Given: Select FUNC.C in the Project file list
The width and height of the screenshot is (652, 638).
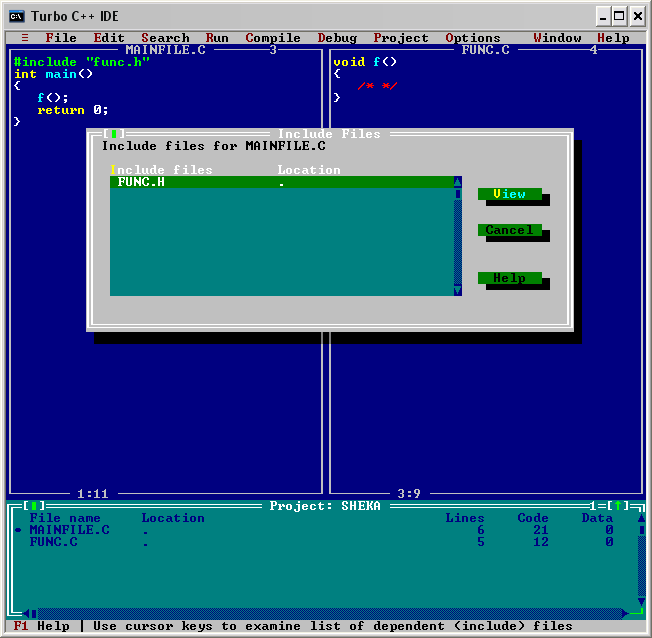Looking at the screenshot, I should pos(53,542).
